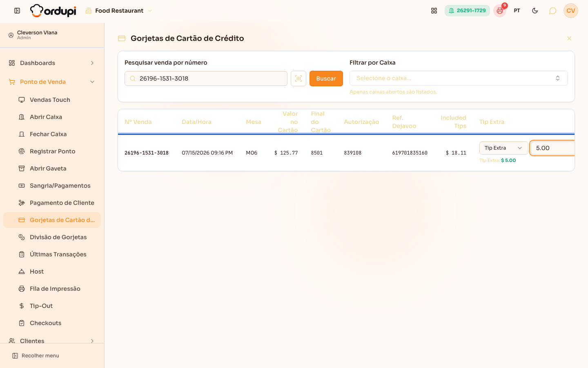Open the apps grid icon
This screenshot has height=368, width=588.
434,11
